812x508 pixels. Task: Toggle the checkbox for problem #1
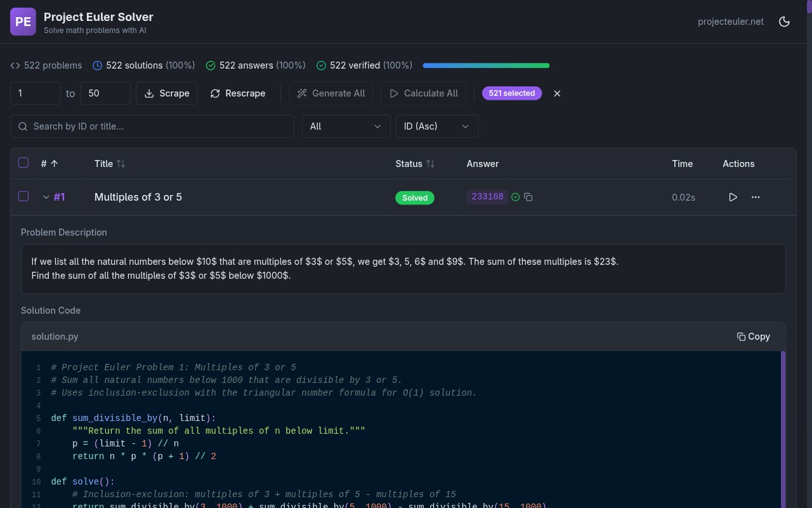tap(23, 196)
